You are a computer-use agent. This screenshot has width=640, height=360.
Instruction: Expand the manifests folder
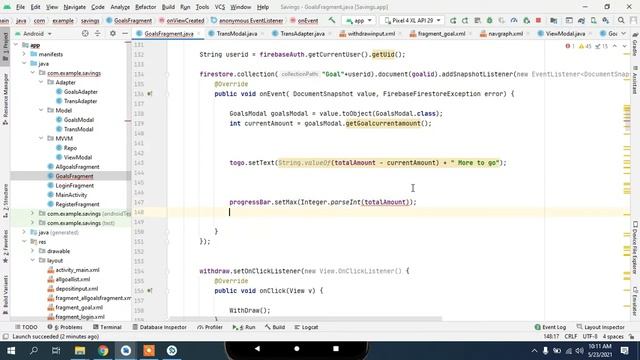pyautogui.click(x=24, y=54)
